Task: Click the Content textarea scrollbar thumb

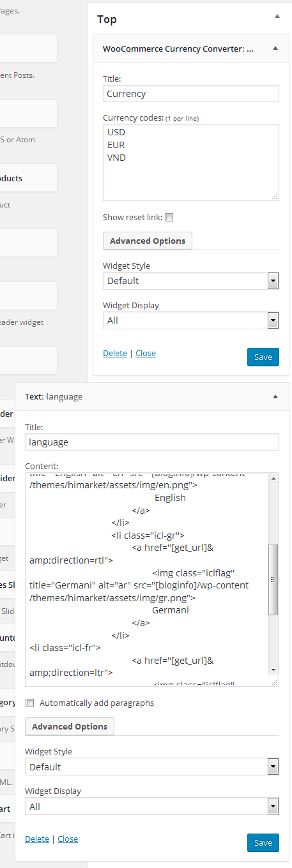Action: click(x=273, y=580)
